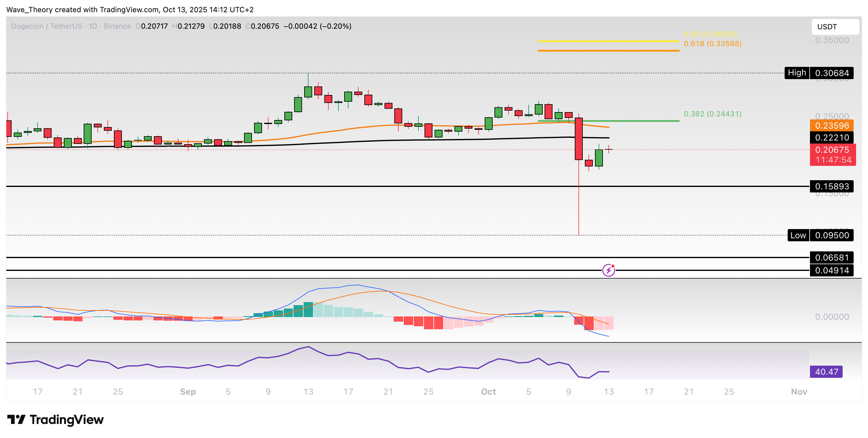
Task: Click the black 0.22210 moving average label
Action: pos(831,137)
